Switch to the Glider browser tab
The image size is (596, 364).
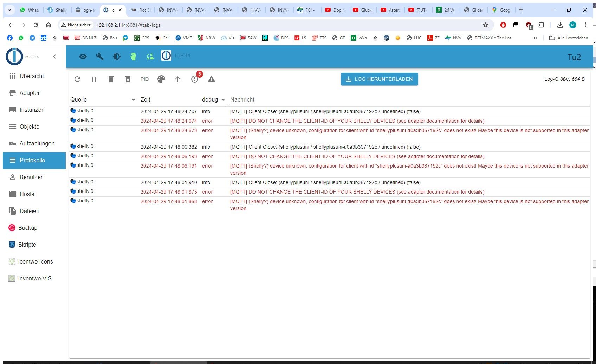point(474,10)
